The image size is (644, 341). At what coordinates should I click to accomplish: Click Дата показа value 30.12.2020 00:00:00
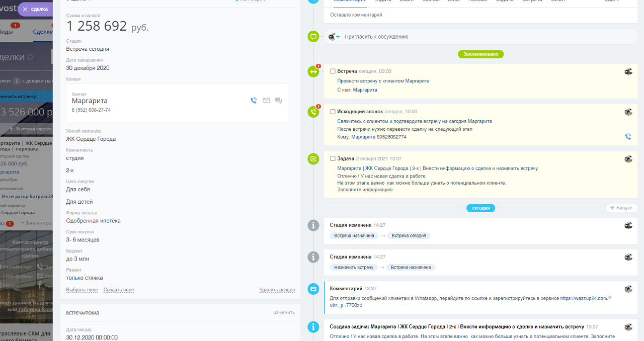tap(92, 337)
